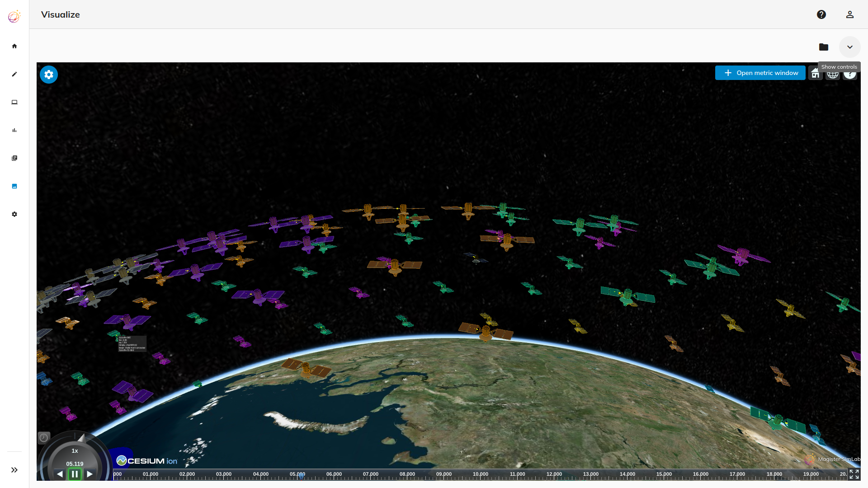The height and width of the screenshot is (488, 868).
Task: Open the folder icon above the viewer
Action: click(824, 47)
